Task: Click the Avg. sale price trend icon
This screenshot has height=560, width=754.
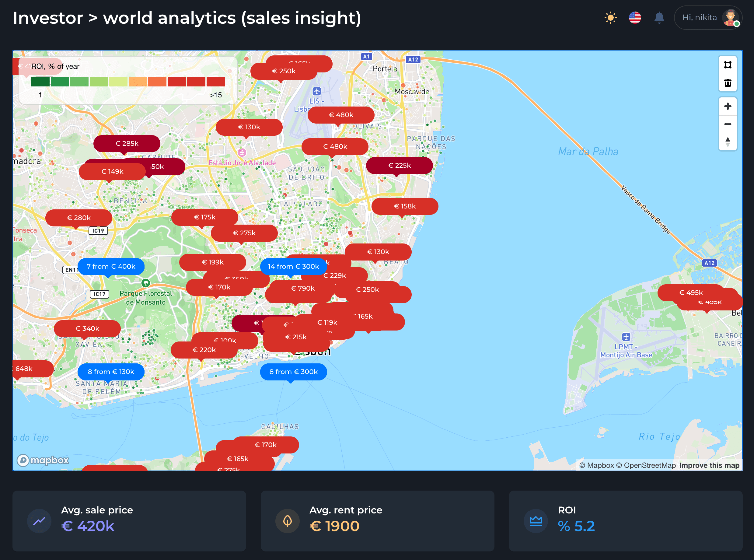Action: (39, 521)
